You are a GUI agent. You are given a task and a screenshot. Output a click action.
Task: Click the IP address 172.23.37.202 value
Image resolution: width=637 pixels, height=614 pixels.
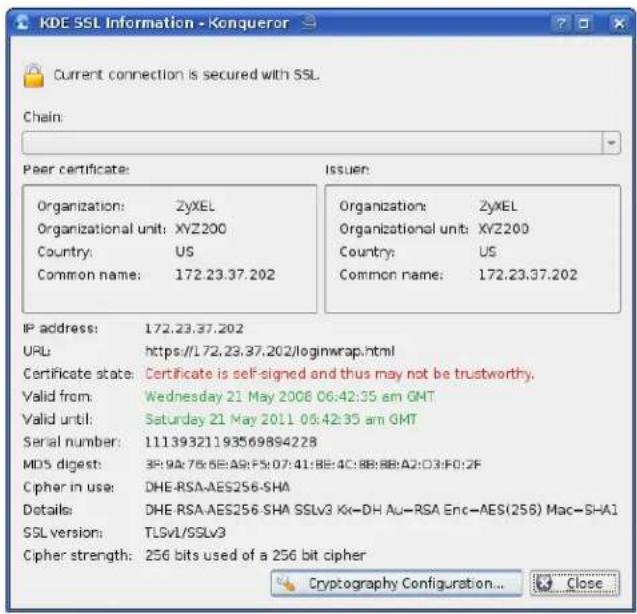click(x=194, y=328)
